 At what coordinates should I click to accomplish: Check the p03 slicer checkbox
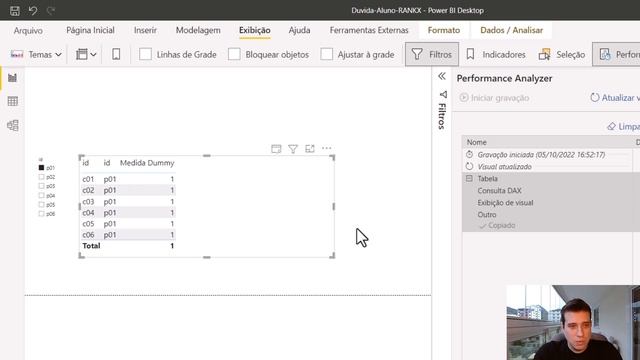pyautogui.click(x=41, y=186)
